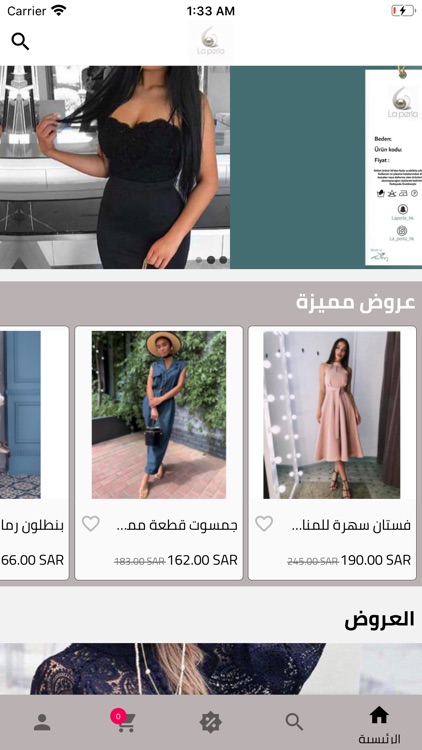Open the discount offers percent badge tab
This screenshot has width=422, height=750.
coord(211,722)
